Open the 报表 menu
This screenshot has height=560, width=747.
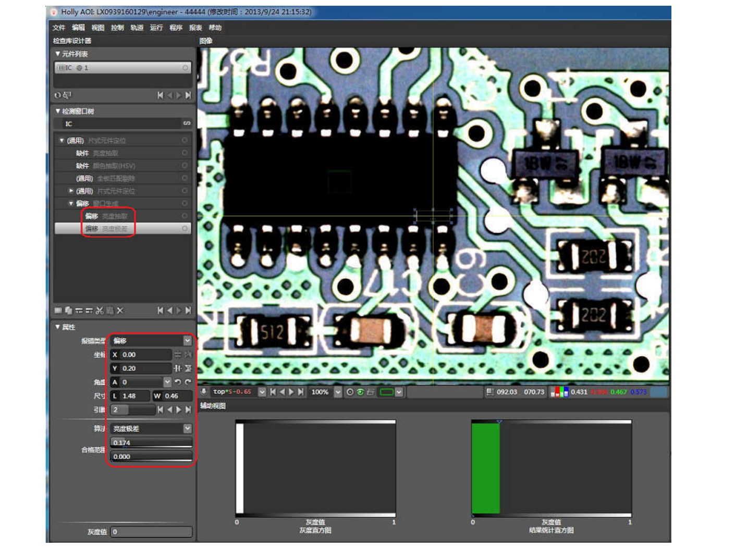(x=195, y=28)
